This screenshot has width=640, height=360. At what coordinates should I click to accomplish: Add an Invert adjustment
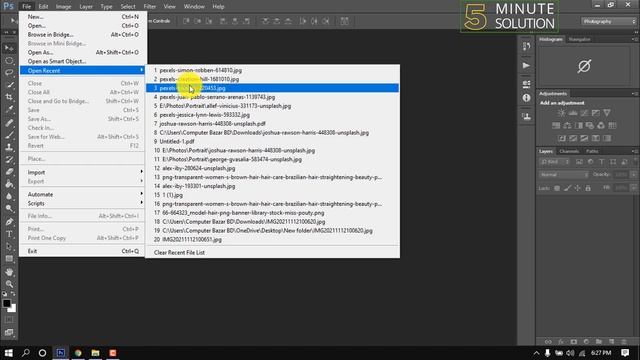[562, 138]
